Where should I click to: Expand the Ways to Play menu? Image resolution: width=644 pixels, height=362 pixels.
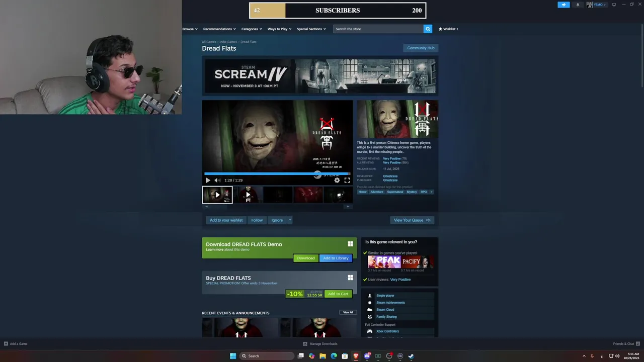click(x=279, y=29)
